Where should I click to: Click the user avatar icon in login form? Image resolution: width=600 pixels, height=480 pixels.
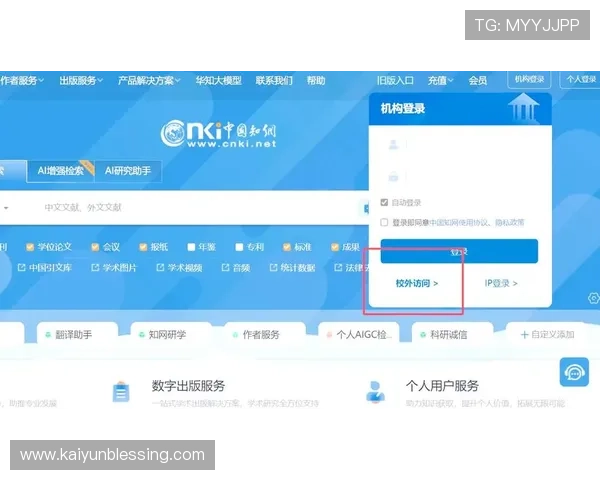393,145
